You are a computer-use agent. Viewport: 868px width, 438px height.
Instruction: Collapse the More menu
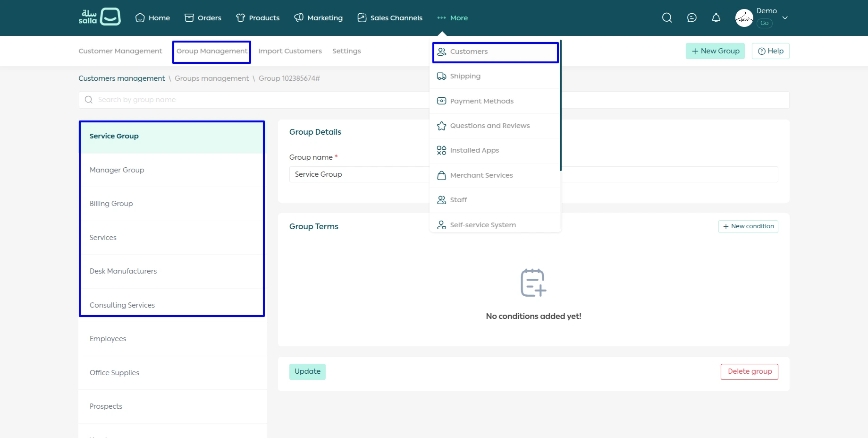[x=453, y=18]
